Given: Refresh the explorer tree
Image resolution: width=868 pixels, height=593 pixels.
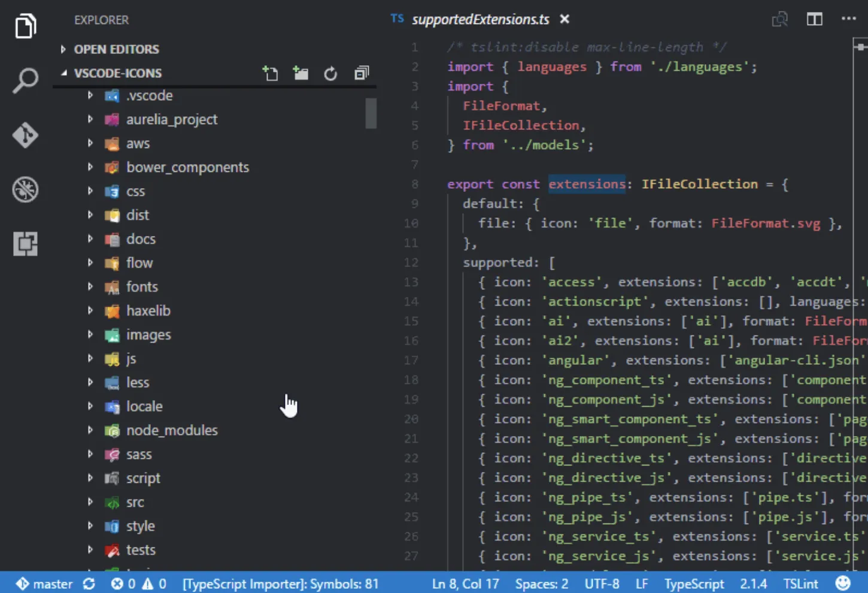Looking at the screenshot, I should (x=330, y=73).
